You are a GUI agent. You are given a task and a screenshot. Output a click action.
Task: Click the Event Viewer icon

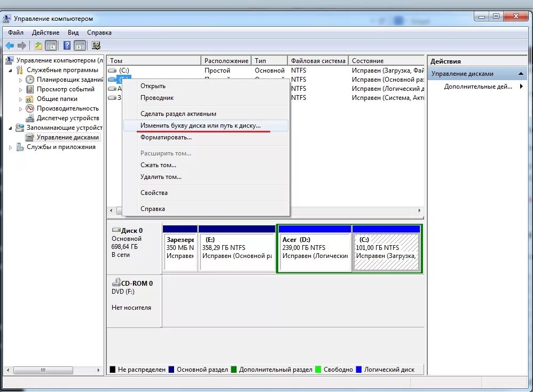coord(30,89)
